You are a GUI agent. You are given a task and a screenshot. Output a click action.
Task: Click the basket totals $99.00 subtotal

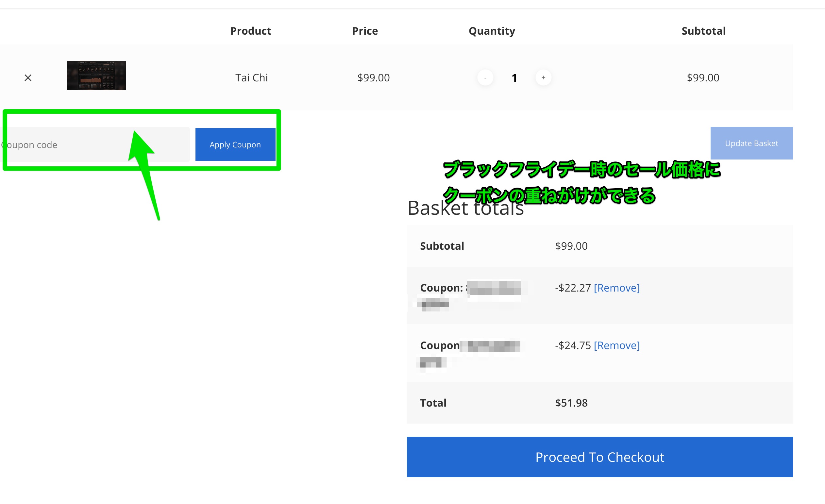(x=571, y=246)
